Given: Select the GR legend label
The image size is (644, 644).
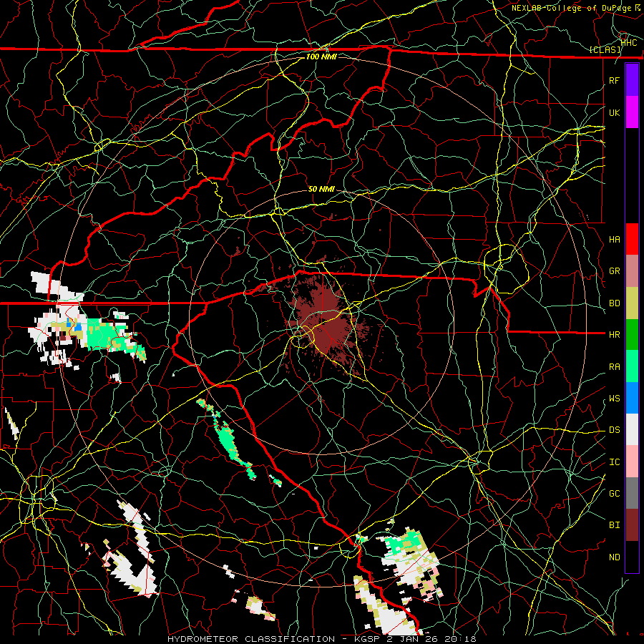Looking at the screenshot, I should tap(614, 271).
